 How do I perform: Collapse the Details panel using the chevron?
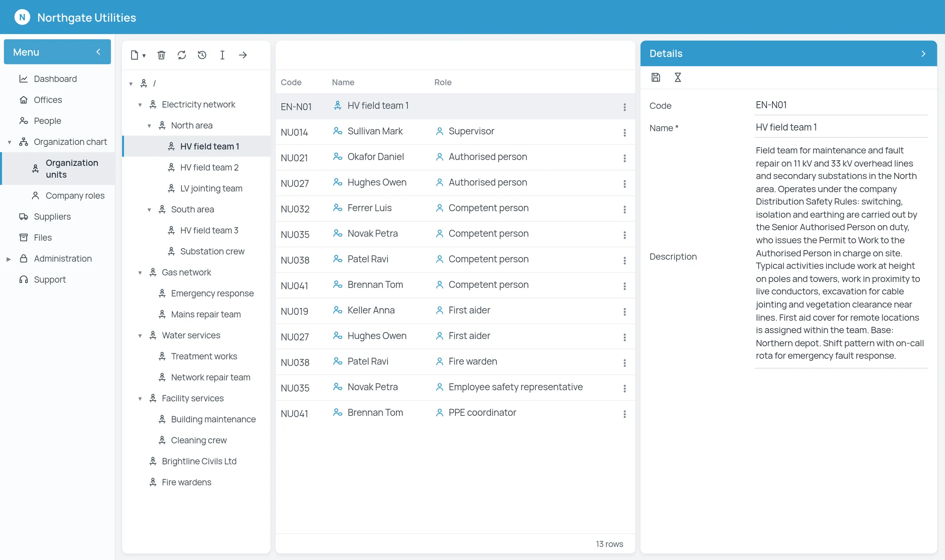(923, 54)
